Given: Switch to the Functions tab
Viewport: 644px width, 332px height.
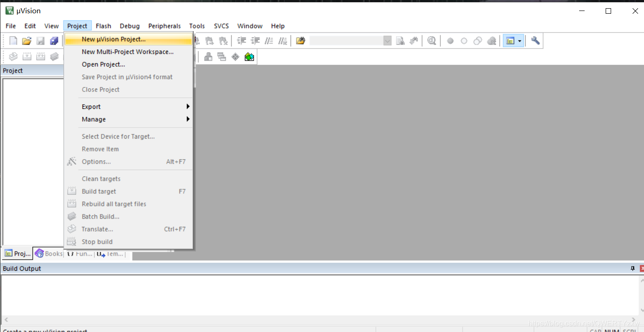Looking at the screenshot, I should [79, 253].
